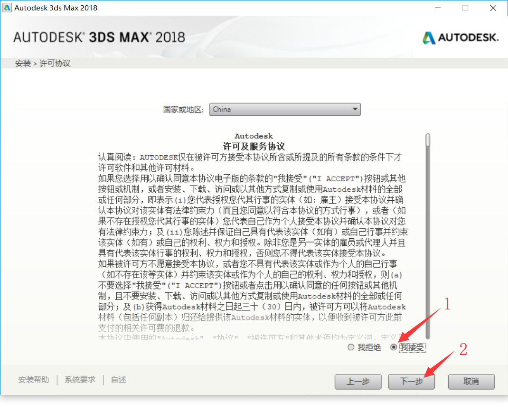Open the 系统要求 link
This screenshot has width=508, height=420.
(x=80, y=380)
